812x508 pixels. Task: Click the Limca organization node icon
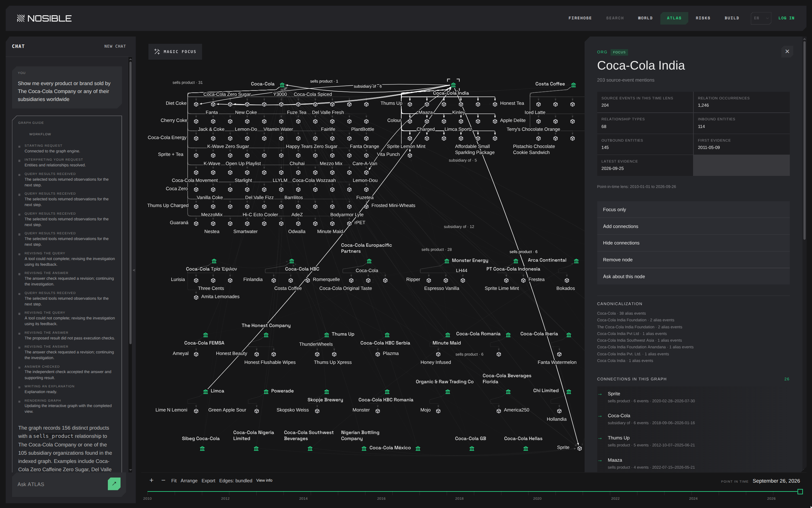point(205,392)
